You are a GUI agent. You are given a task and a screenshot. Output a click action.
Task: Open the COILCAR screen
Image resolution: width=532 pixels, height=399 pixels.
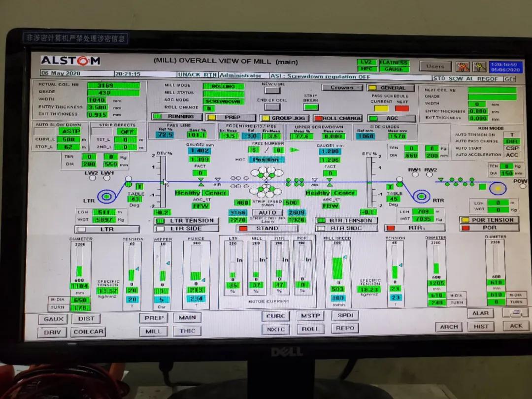(88, 332)
